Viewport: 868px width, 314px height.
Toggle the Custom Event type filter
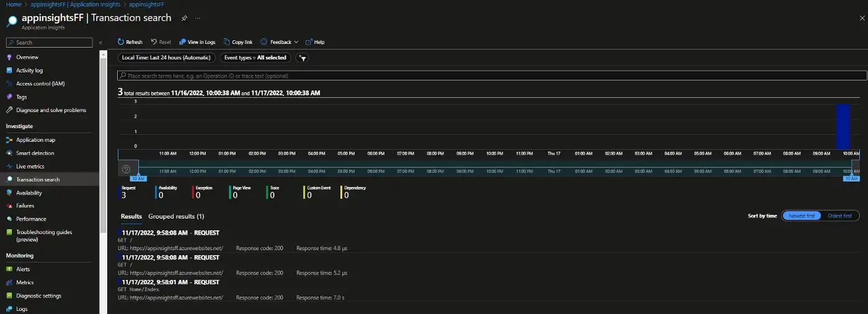click(x=317, y=192)
